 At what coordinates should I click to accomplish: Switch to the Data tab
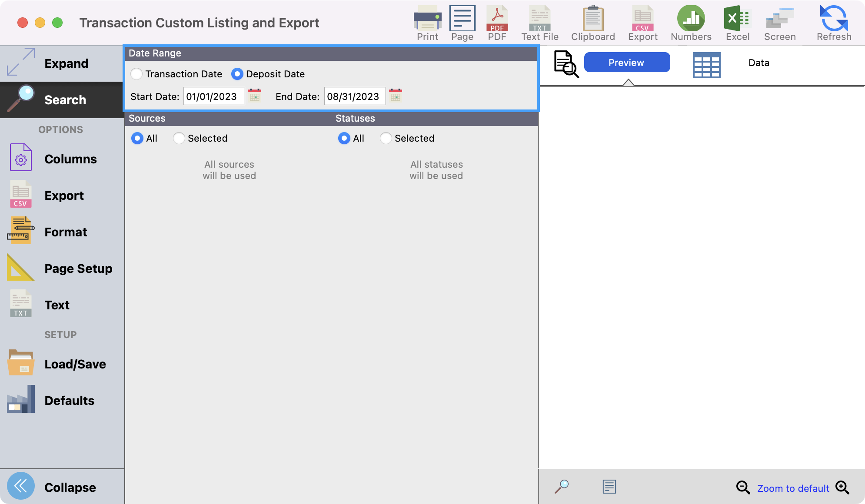(758, 63)
